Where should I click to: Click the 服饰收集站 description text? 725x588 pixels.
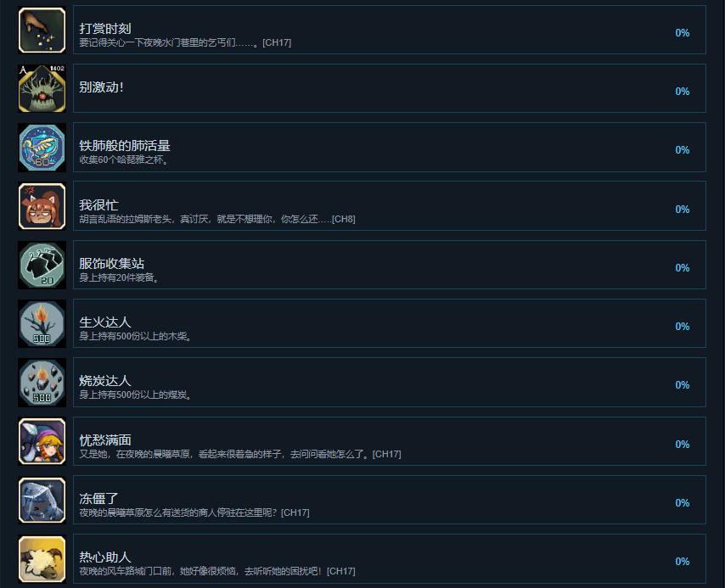tap(119, 277)
